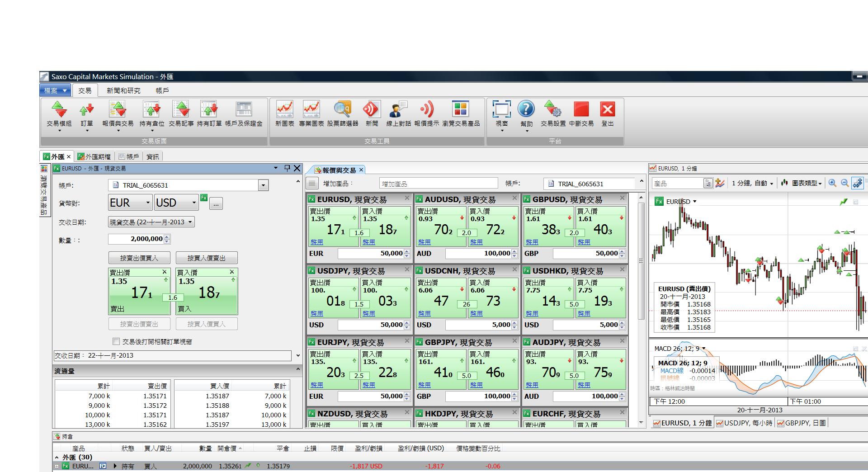Zoom out on the EURUSD chart
This screenshot has height=472, width=868.
pos(844,183)
